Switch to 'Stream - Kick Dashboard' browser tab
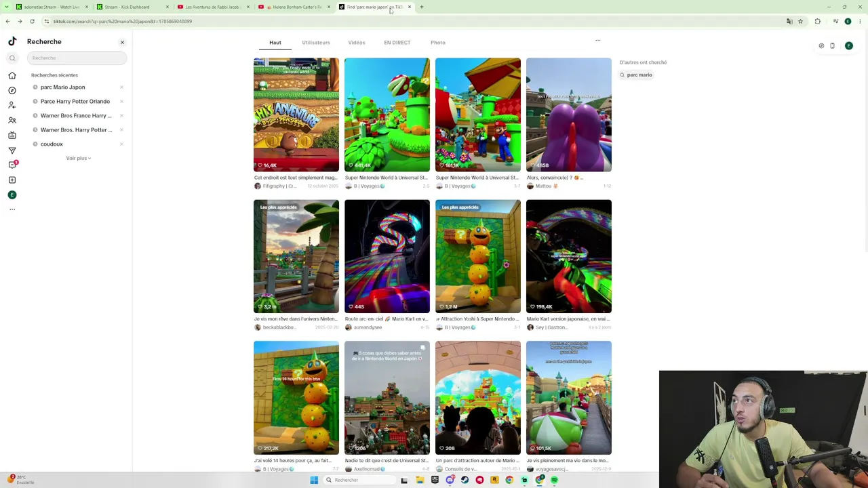Screen dimensions: 868x488 (x=127, y=7)
